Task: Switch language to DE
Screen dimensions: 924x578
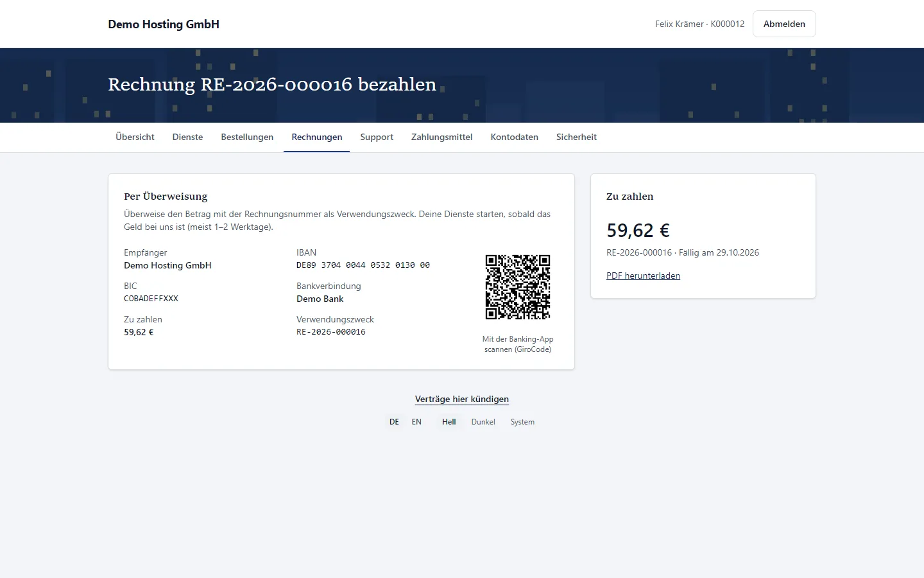Action: click(x=394, y=422)
